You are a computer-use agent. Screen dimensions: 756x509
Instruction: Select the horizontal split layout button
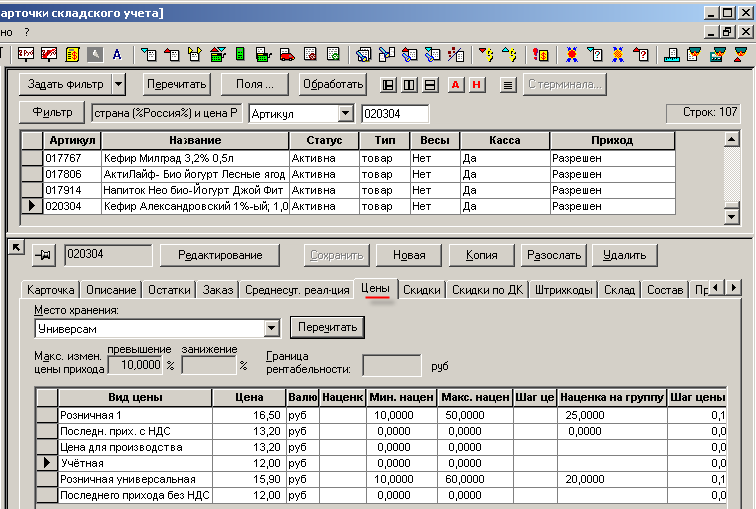[430, 85]
